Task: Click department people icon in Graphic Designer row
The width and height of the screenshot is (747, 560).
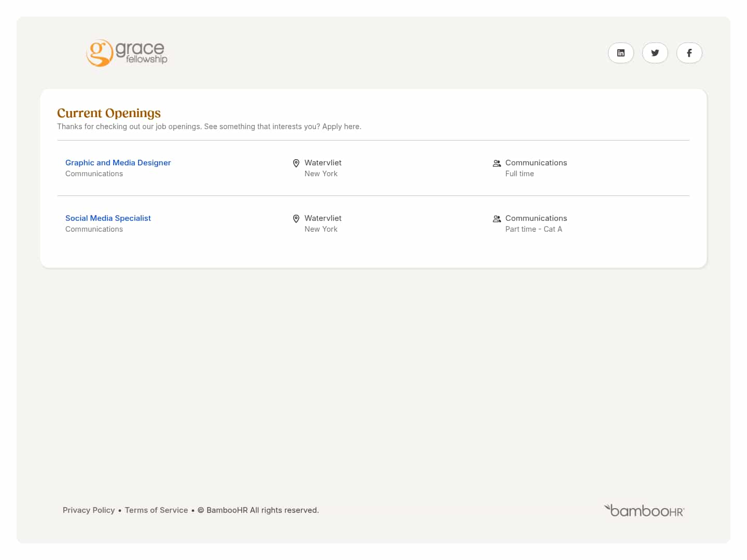Action: [x=496, y=163]
